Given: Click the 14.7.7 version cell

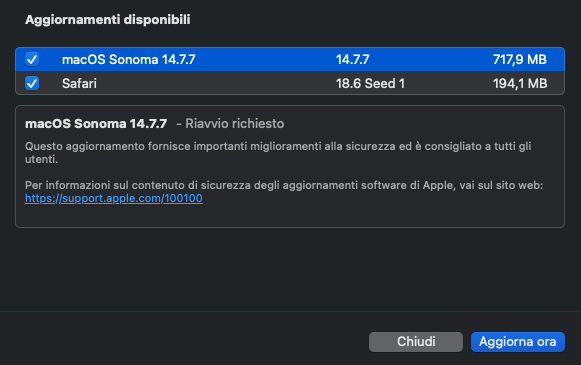Looking at the screenshot, I should (x=352, y=60).
